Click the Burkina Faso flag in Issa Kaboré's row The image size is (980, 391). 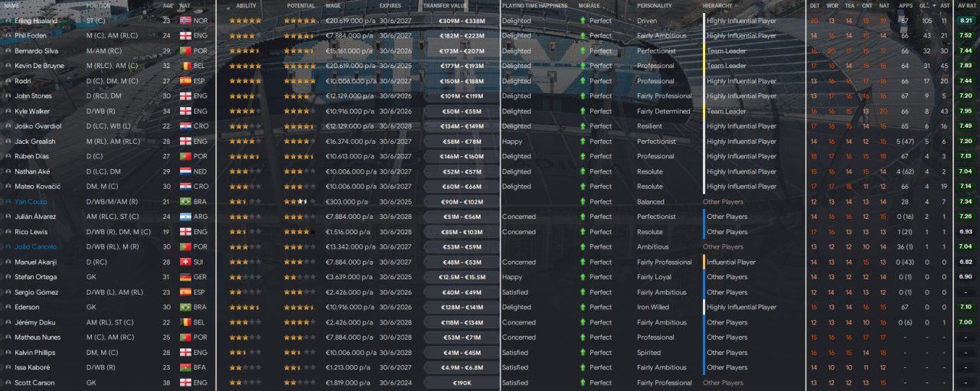point(185,367)
